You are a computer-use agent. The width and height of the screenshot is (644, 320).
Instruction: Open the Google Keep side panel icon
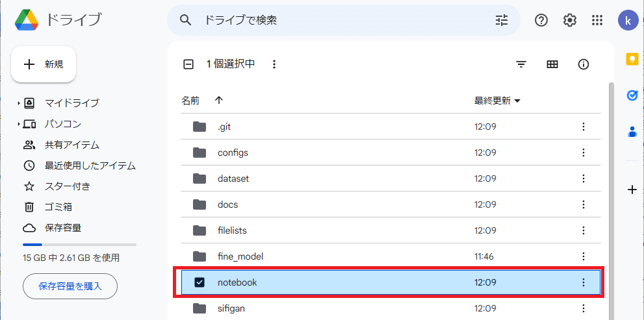[x=632, y=59]
